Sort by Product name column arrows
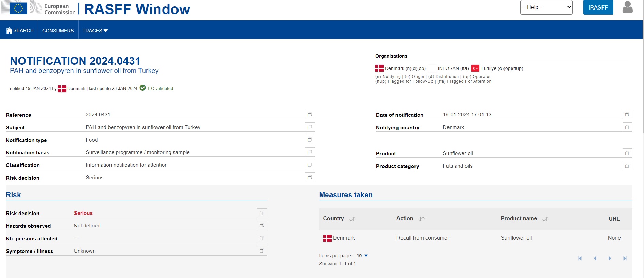Screen dimensions: 644x278 click(x=545, y=219)
